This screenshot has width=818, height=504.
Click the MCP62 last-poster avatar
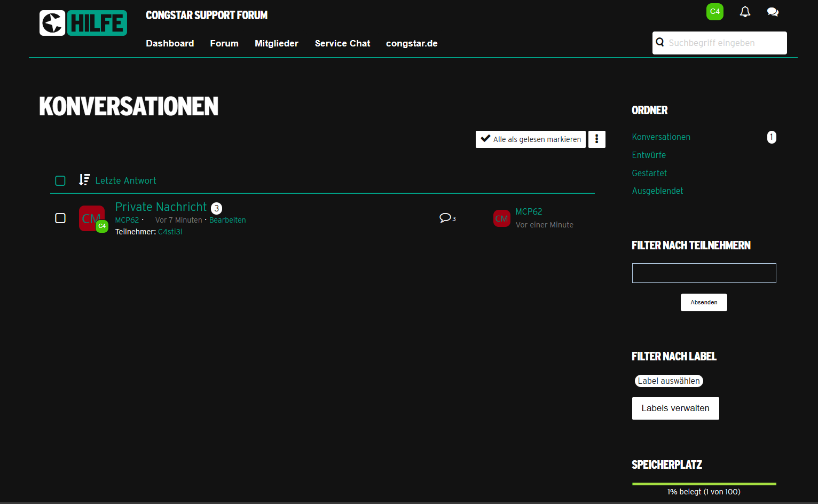[x=501, y=218]
